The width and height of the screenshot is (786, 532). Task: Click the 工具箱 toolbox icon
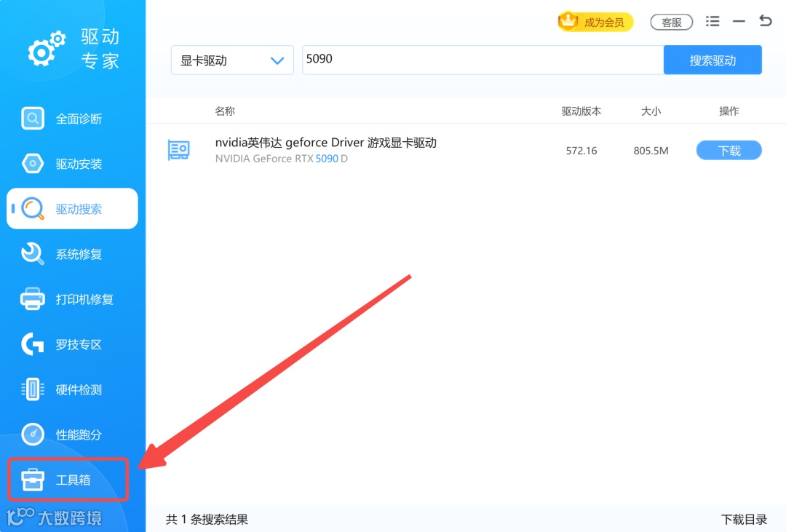[x=33, y=480]
